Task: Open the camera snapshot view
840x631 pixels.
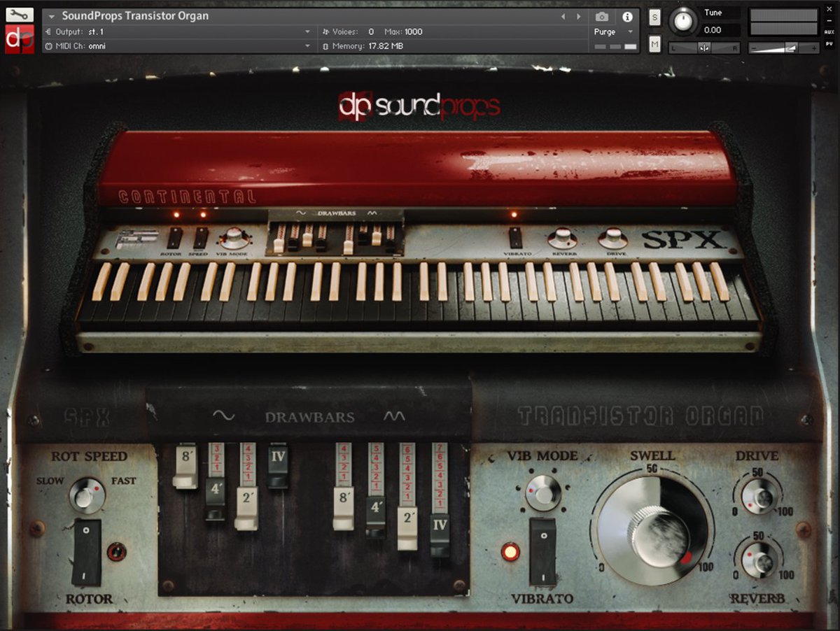Action: click(602, 17)
